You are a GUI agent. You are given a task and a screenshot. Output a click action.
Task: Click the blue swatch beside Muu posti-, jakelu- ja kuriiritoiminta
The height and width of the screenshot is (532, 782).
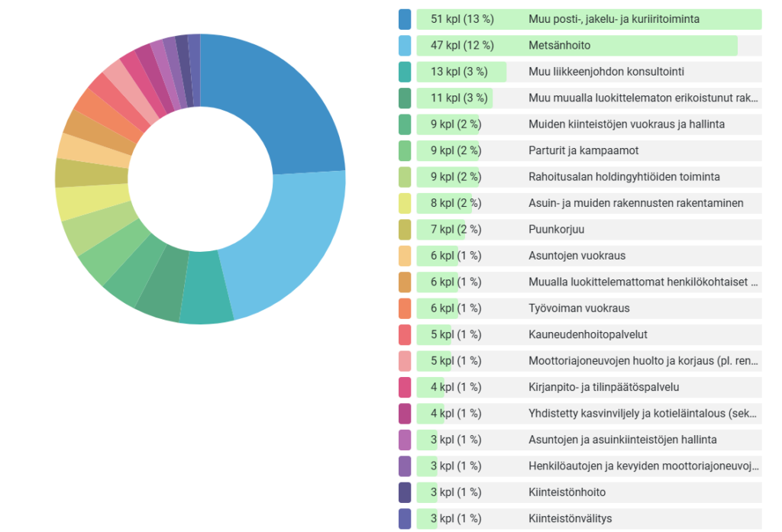405,19
